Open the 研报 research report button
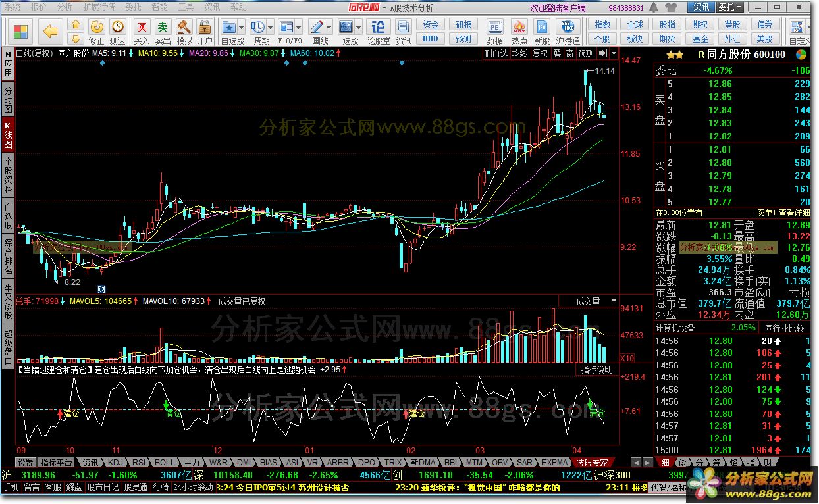 [x=463, y=25]
